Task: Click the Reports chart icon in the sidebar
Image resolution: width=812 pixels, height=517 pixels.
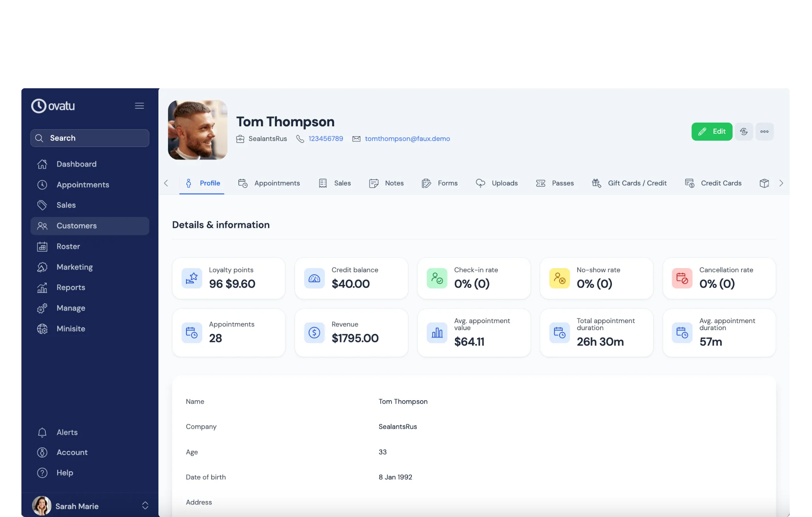Action: click(x=42, y=287)
